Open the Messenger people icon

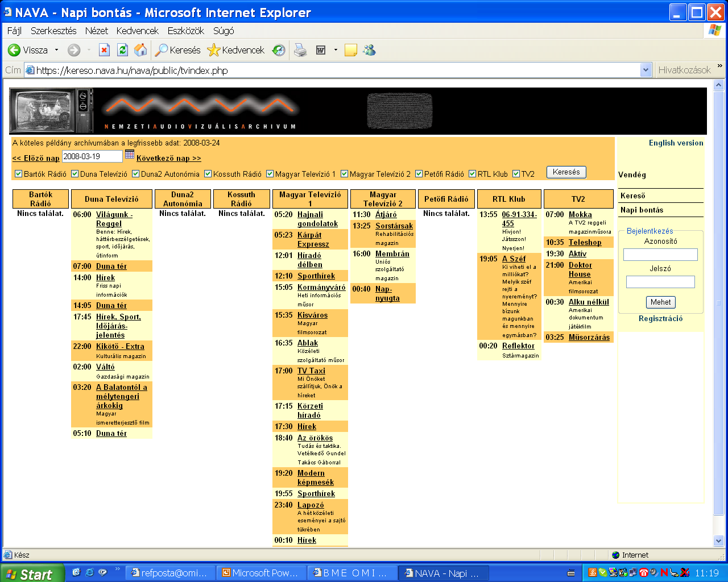[x=370, y=50]
